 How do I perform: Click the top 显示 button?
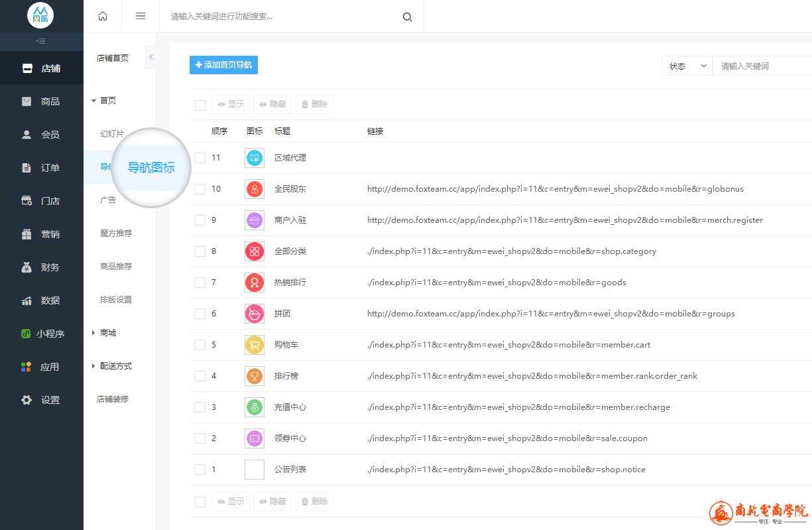[x=230, y=104]
